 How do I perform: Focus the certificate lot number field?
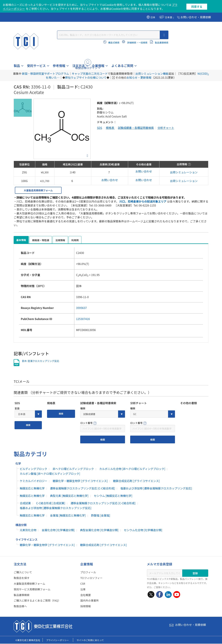103,429
